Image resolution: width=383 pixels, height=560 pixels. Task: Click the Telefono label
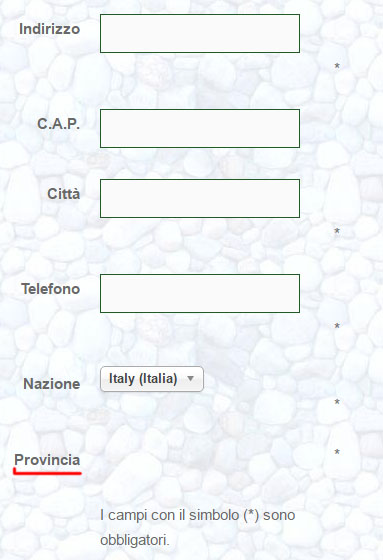point(50,289)
